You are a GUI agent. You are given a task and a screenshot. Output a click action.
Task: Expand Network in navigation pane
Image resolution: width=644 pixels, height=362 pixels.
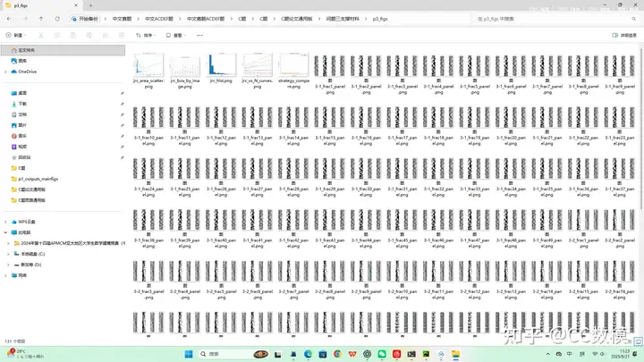[5, 275]
